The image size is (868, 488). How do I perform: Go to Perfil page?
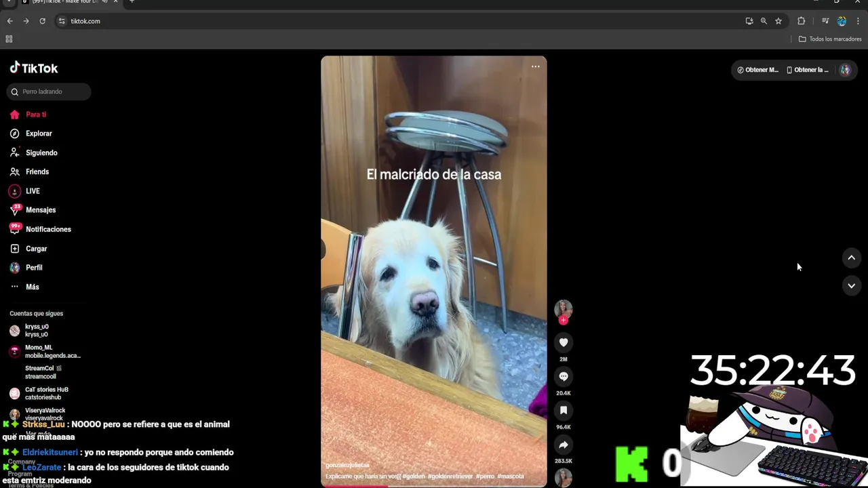(x=26, y=268)
